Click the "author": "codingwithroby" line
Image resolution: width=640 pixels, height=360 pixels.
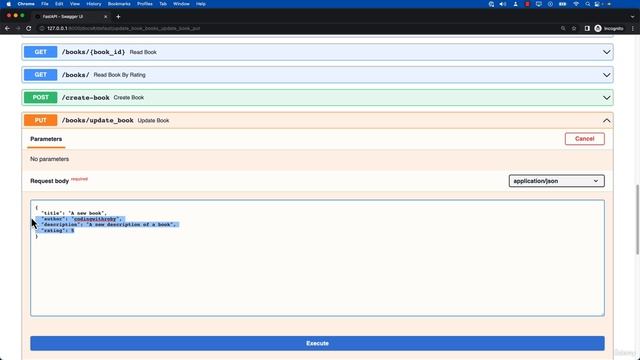tap(81, 219)
